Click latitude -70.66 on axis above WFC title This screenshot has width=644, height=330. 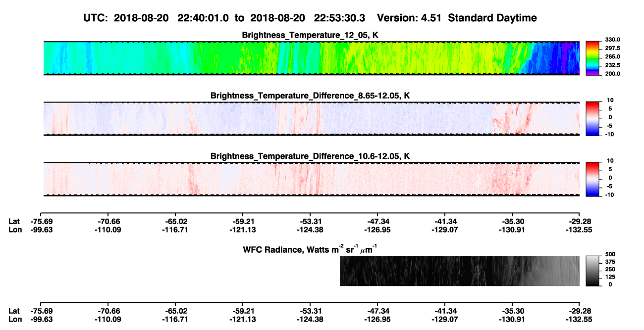point(108,221)
